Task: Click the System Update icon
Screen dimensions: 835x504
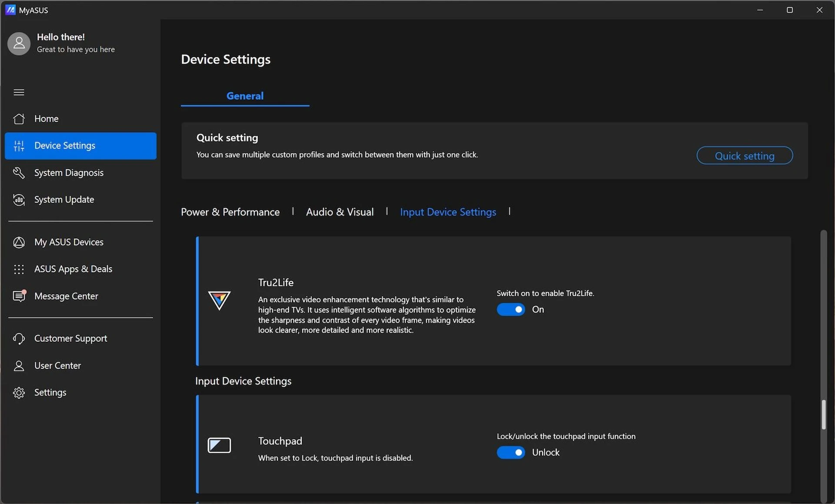Action: pos(19,200)
